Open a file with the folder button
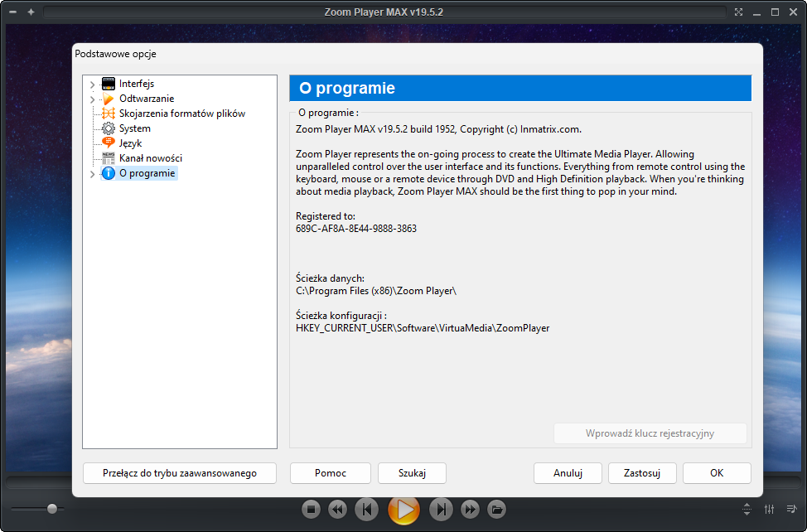This screenshot has height=532, width=807. click(x=496, y=510)
